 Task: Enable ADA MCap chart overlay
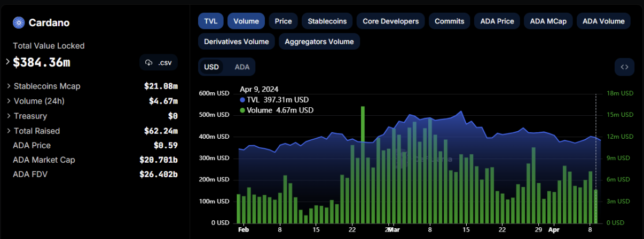548,21
